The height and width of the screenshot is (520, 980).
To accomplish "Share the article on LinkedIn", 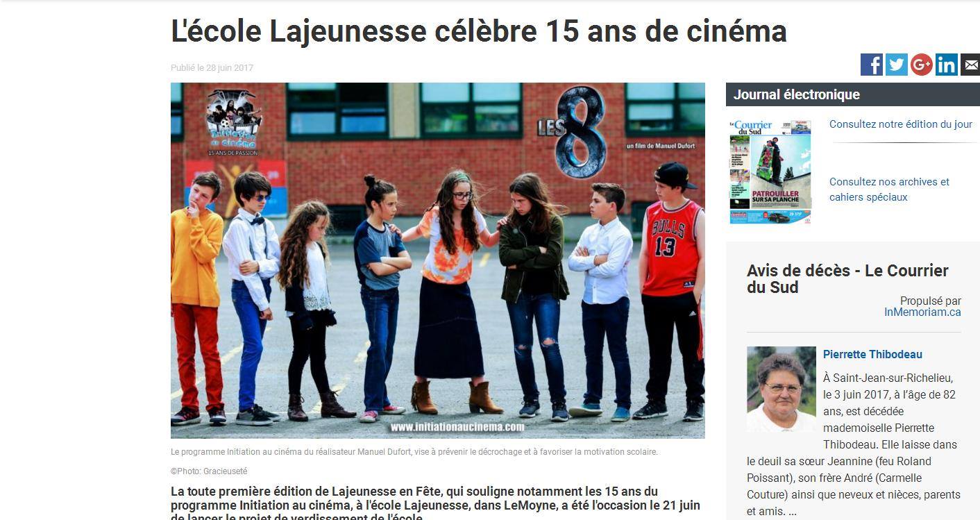I will point(946,65).
